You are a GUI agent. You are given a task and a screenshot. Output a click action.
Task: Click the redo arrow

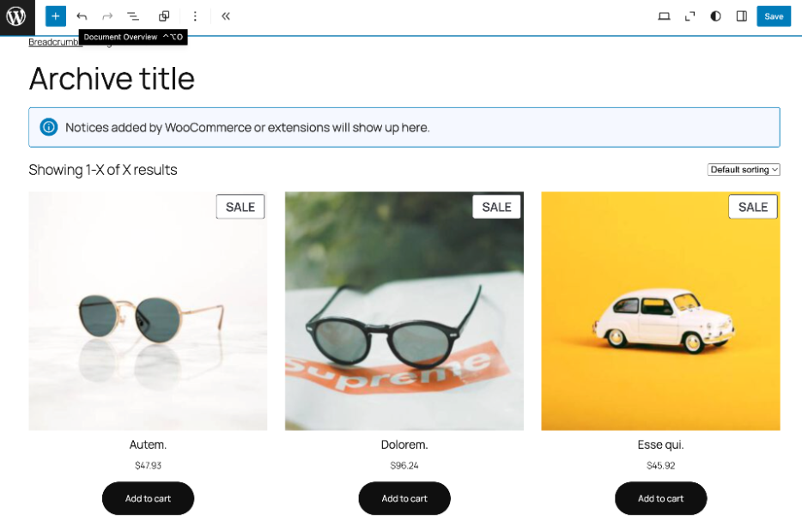coord(106,15)
